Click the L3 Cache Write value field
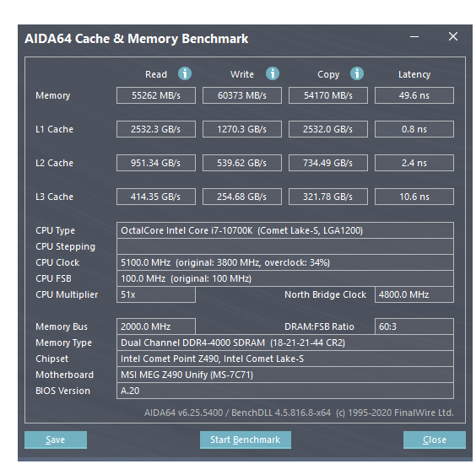 click(x=242, y=197)
